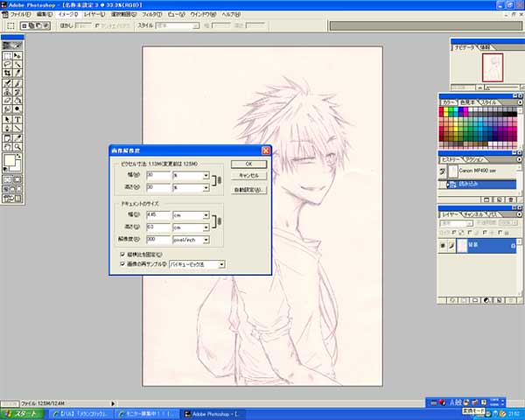
Task: Select the Rectangular Marquee tool
Action: [x=8, y=54]
